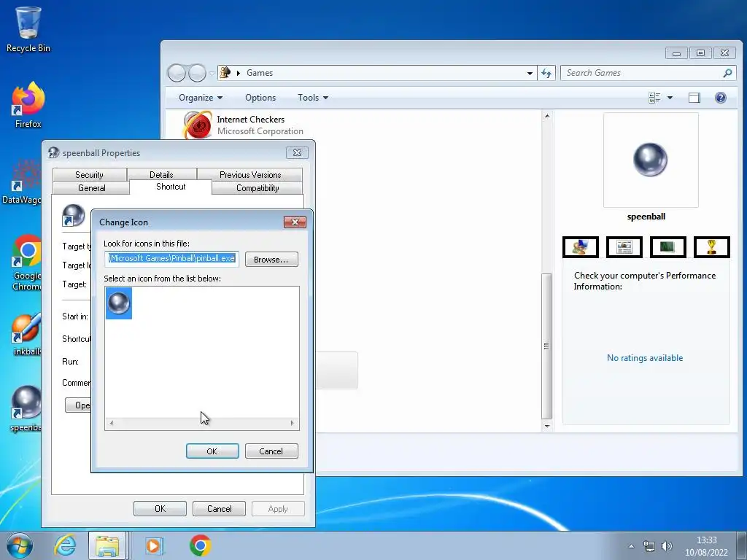747x560 pixels.
Task: Click Games list scrollbar down arrow
Action: tap(547, 426)
